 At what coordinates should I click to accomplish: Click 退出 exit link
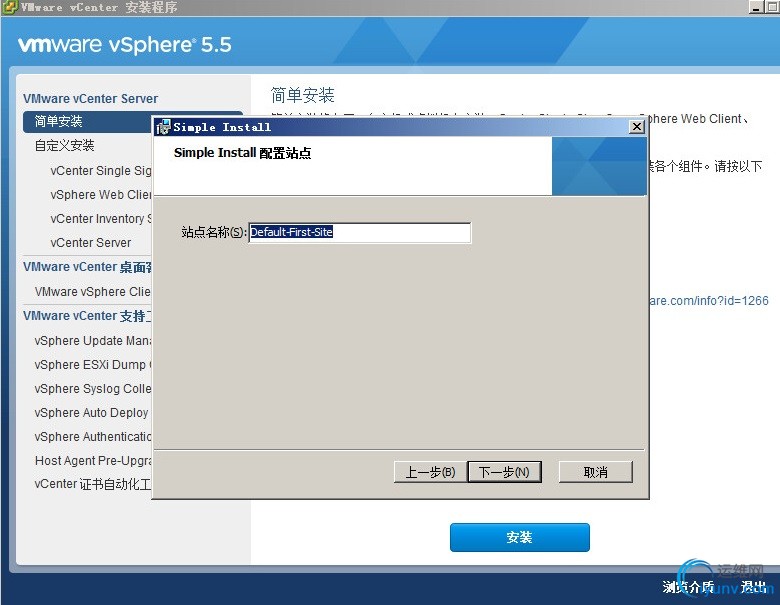[753, 587]
